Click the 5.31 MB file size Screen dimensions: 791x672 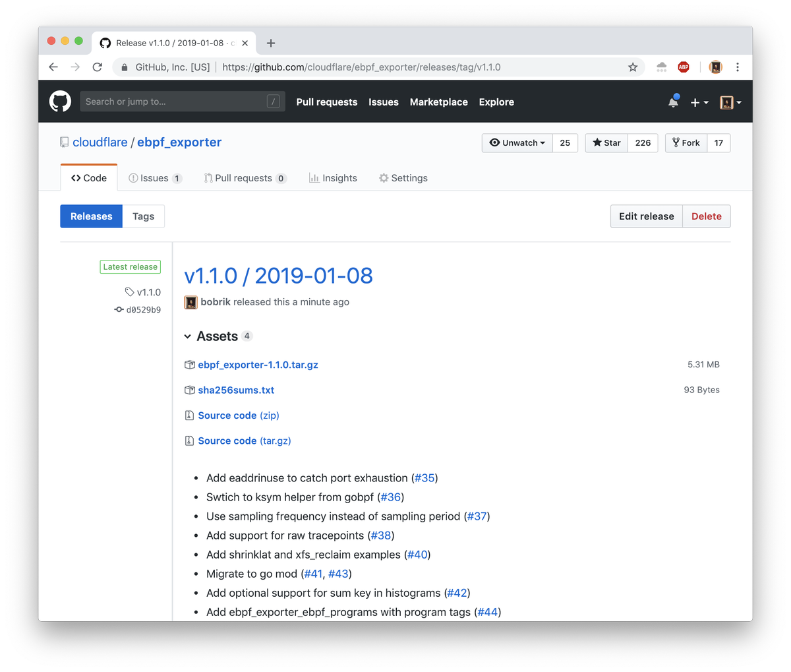(703, 365)
